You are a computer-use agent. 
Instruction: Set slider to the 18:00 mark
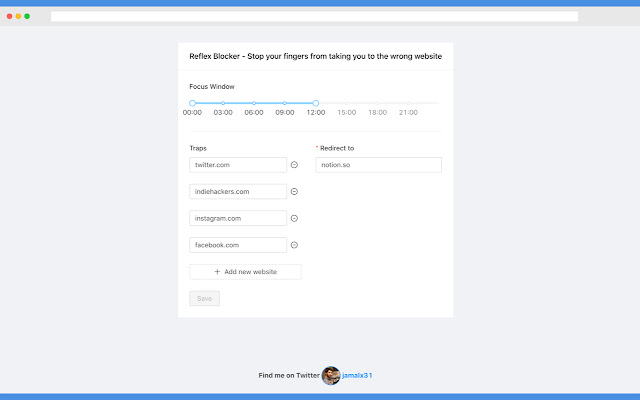378,103
